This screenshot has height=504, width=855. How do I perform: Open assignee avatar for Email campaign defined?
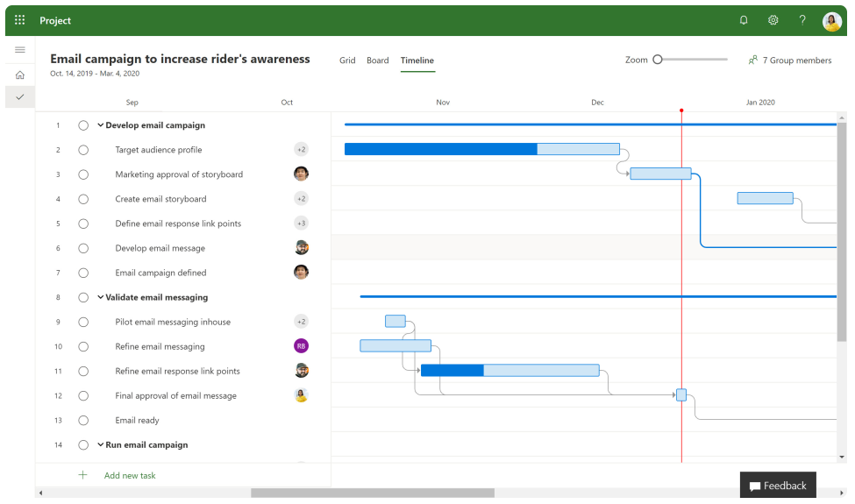coord(301,272)
